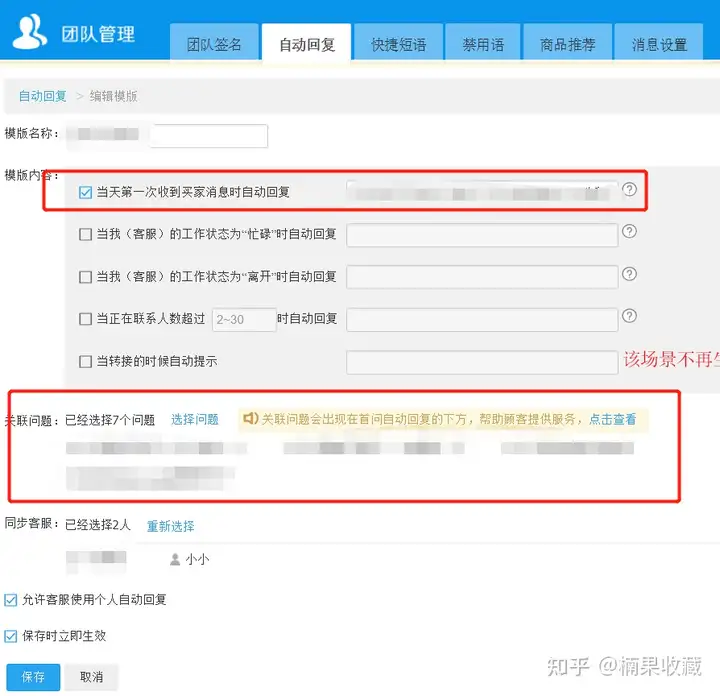Toggle 保存时立即生效 checkbox

[x=11, y=636]
